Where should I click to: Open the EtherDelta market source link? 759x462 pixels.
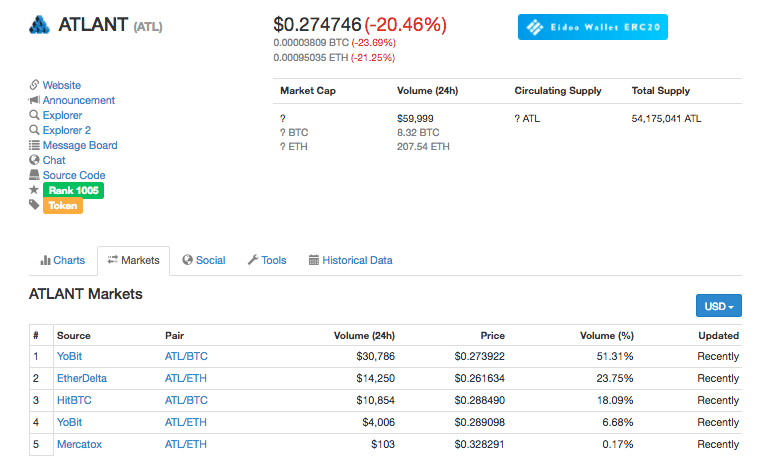point(81,378)
